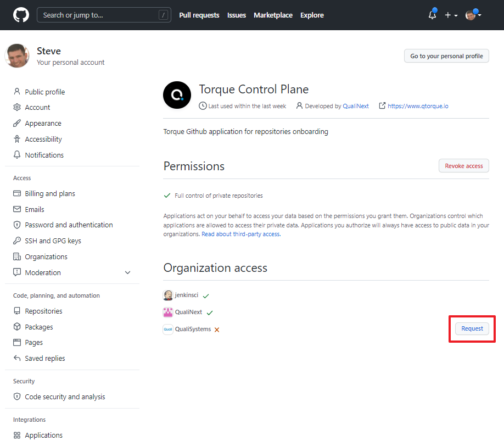Click the jenkinsci organization avatar

point(168,295)
